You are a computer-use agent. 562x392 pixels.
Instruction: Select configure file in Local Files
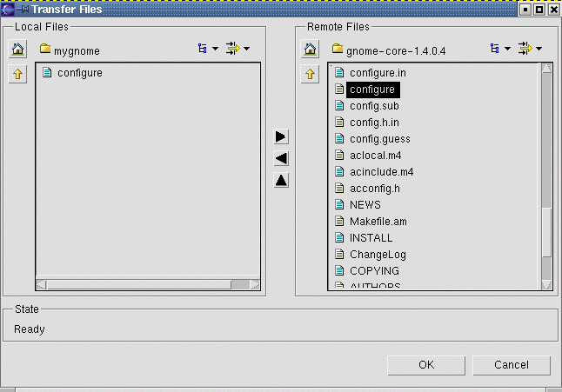79,73
